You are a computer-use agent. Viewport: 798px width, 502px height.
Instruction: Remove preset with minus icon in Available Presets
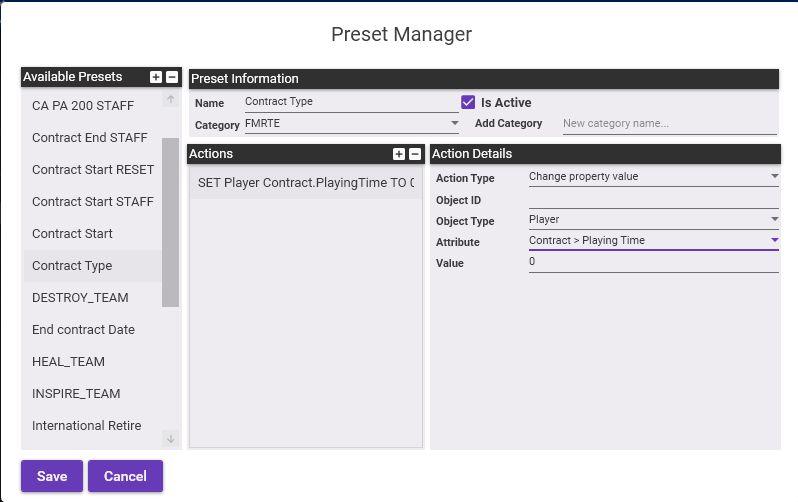click(x=172, y=77)
